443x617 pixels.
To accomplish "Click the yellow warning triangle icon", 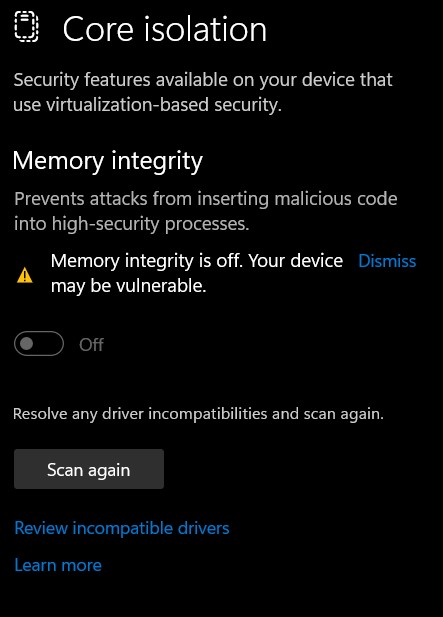I will coord(25,275).
